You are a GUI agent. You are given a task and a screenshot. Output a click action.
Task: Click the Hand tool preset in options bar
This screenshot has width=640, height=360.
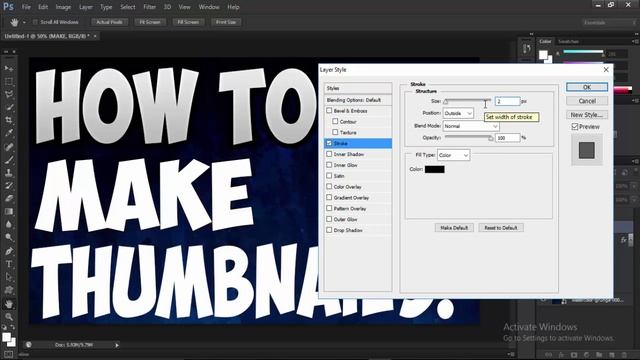point(14,22)
